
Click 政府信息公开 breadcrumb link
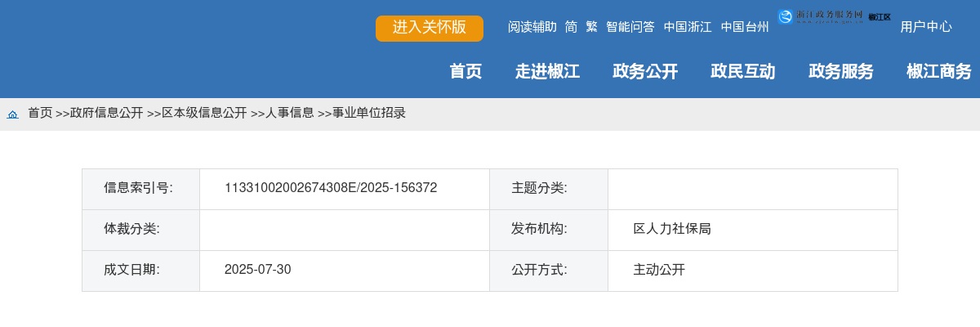[106, 113]
